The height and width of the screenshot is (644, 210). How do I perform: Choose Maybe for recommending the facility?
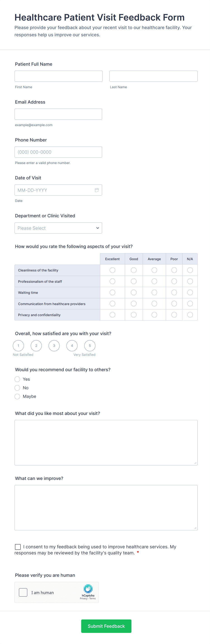click(x=17, y=396)
